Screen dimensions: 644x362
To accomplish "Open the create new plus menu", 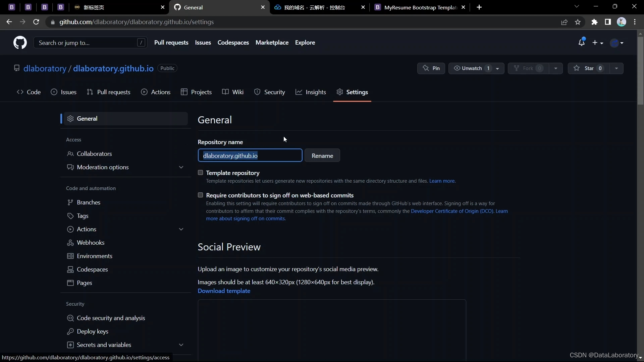I will coord(598,43).
